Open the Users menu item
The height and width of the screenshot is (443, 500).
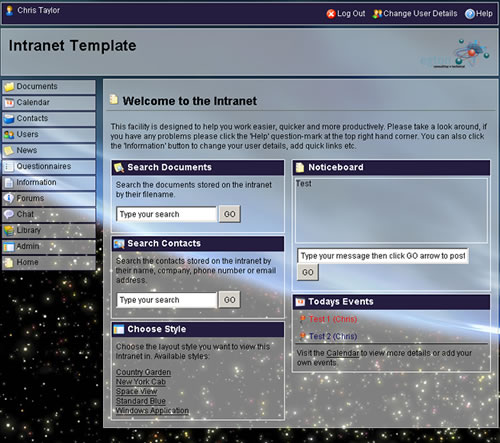click(x=49, y=135)
